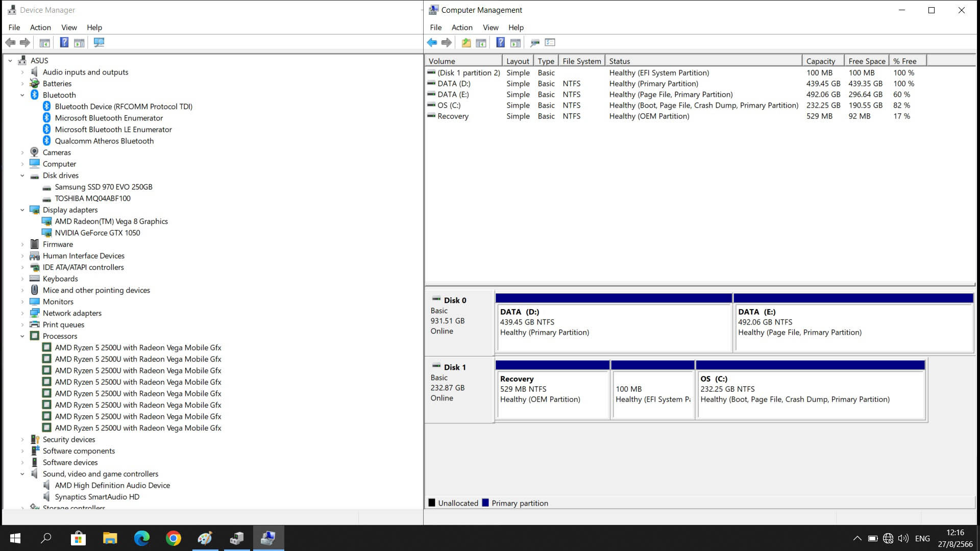Expand the Batteries category

(22, 84)
